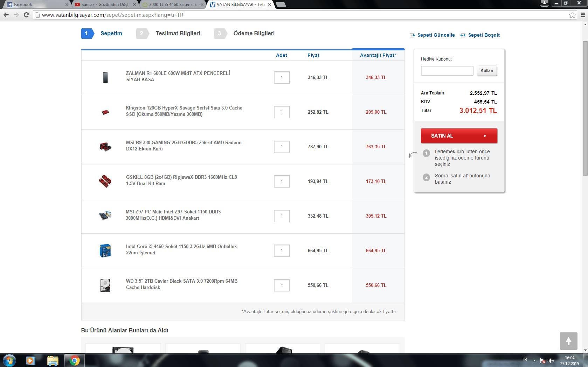Go back to the previous page
Screen dimensions: 588x367
6,15
